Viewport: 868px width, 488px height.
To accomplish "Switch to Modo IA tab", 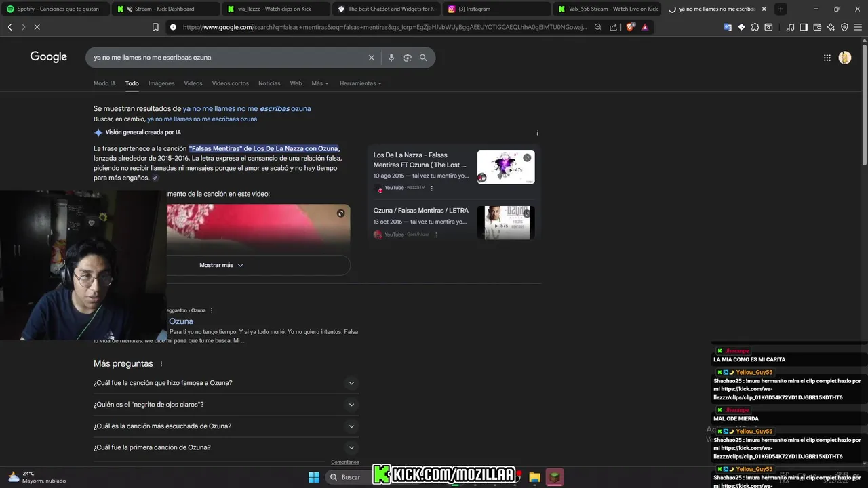I will (x=104, y=83).
